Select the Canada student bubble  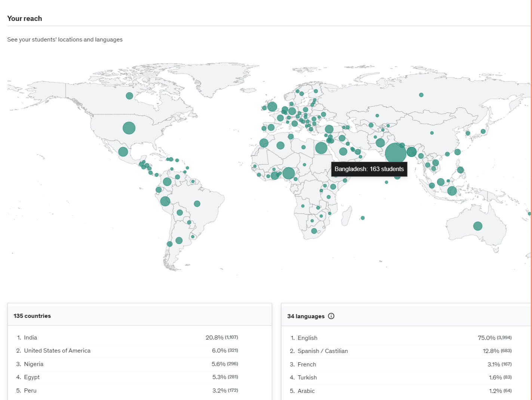tap(129, 96)
